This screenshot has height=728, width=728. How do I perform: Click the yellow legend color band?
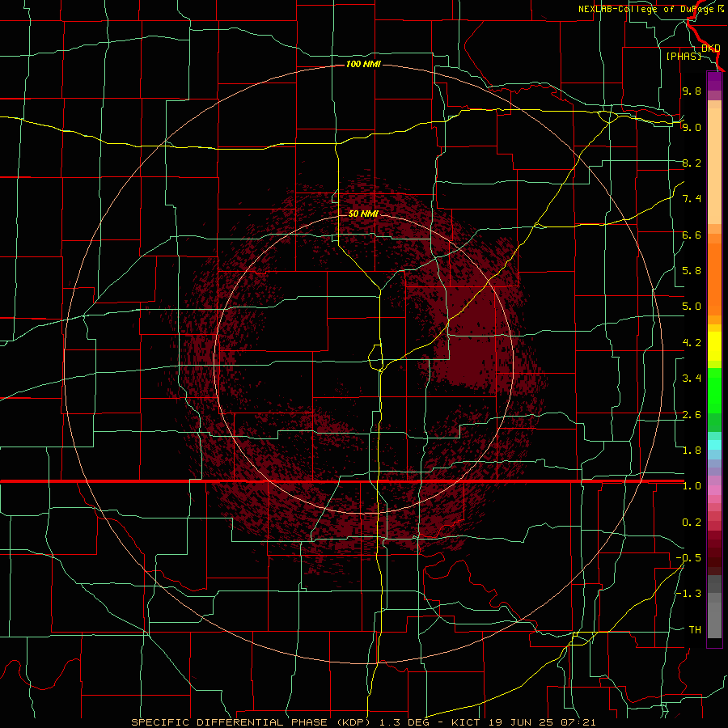(714, 346)
